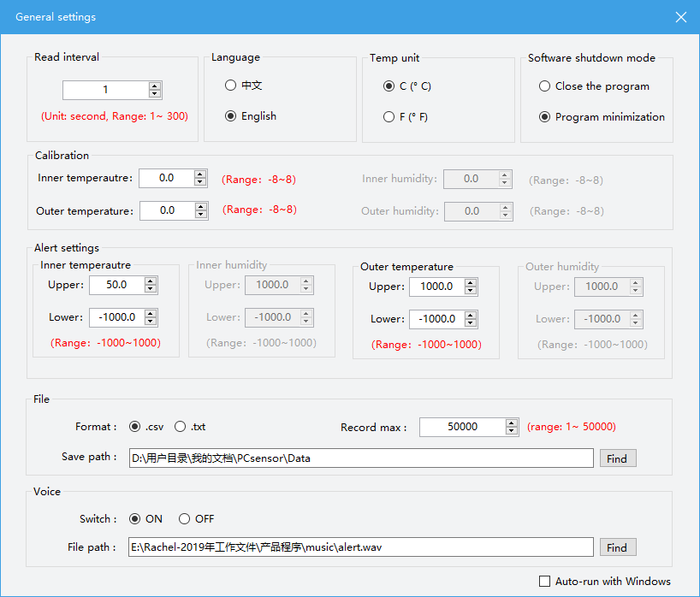Increase Inner temperature alert Upper value

pos(151,281)
